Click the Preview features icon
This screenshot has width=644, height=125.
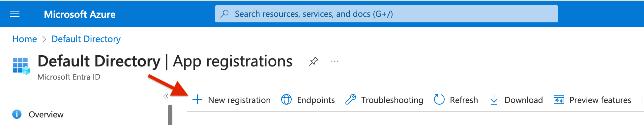click(x=559, y=99)
